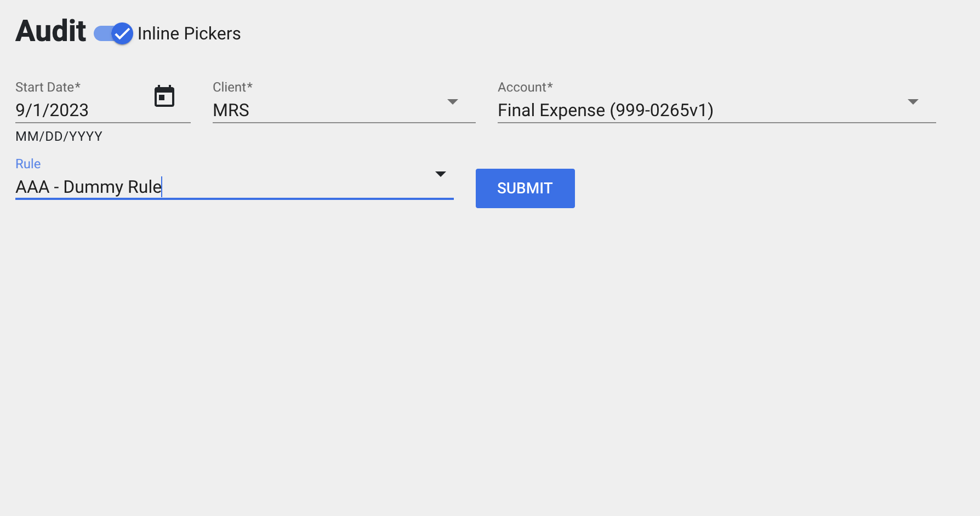Click the Start Date field label
980x516 pixels.
pos(48,87)
